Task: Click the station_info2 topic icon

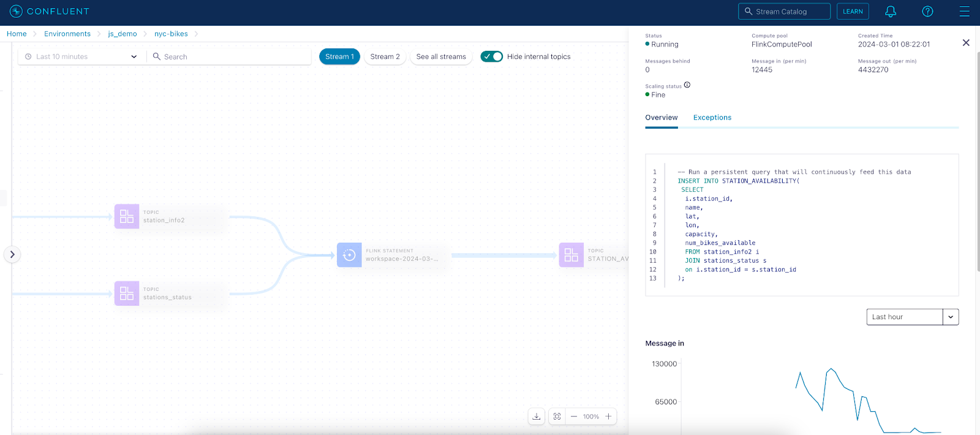Action: click(127, 216)
